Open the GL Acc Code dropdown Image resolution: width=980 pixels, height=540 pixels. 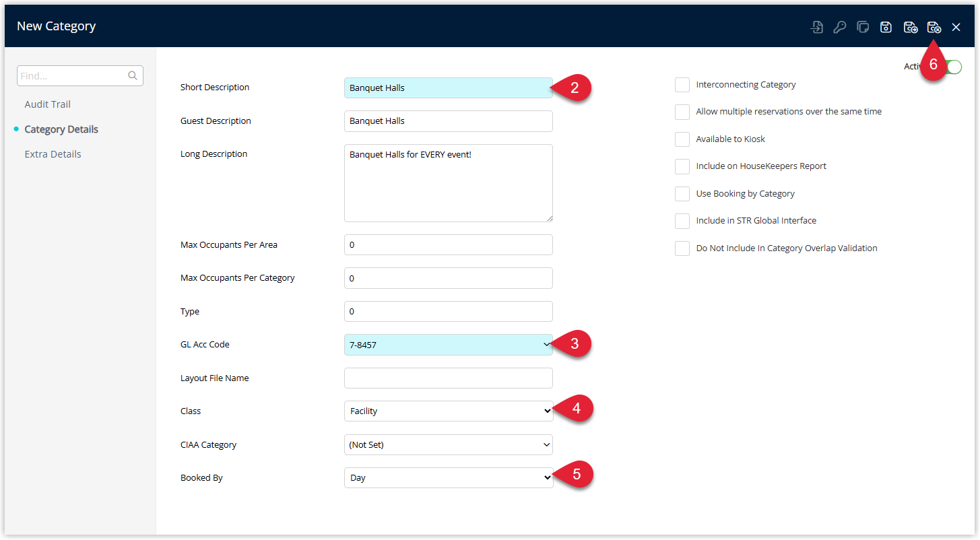[449, 345]
